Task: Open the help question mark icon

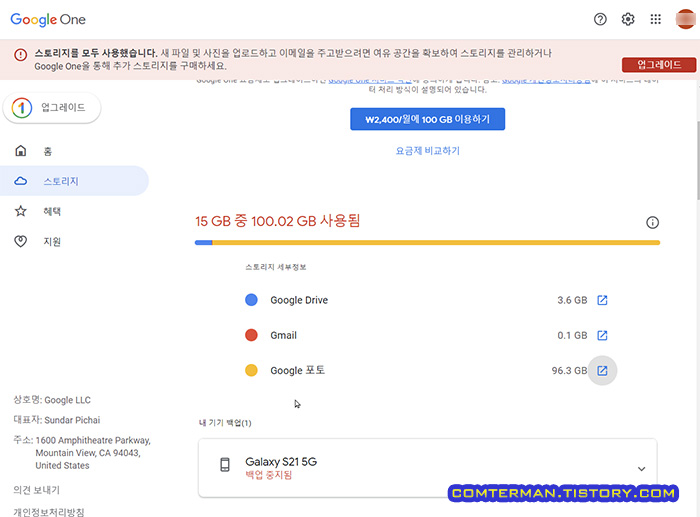Action: coord(600,19)
